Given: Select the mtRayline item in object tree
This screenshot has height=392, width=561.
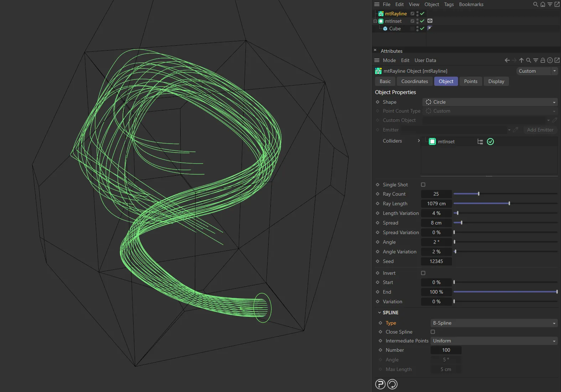Looking at the screenshot, I should tap(396, 14).
